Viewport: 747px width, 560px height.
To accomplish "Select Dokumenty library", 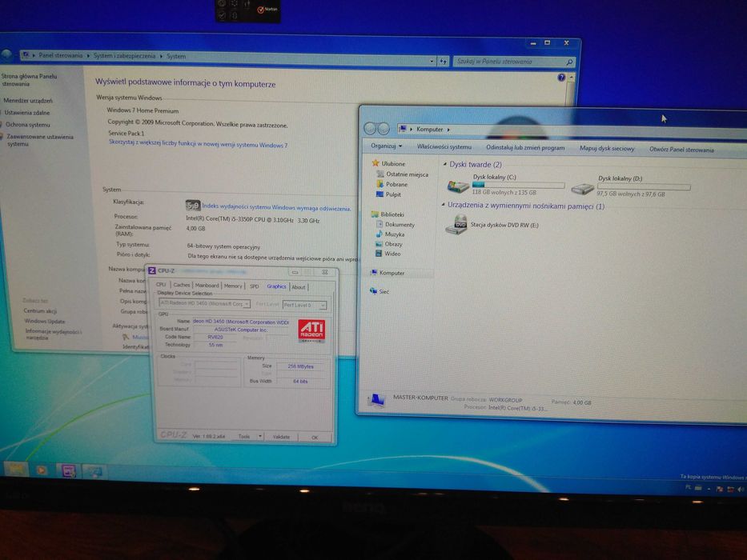I will tap(400, 224).
